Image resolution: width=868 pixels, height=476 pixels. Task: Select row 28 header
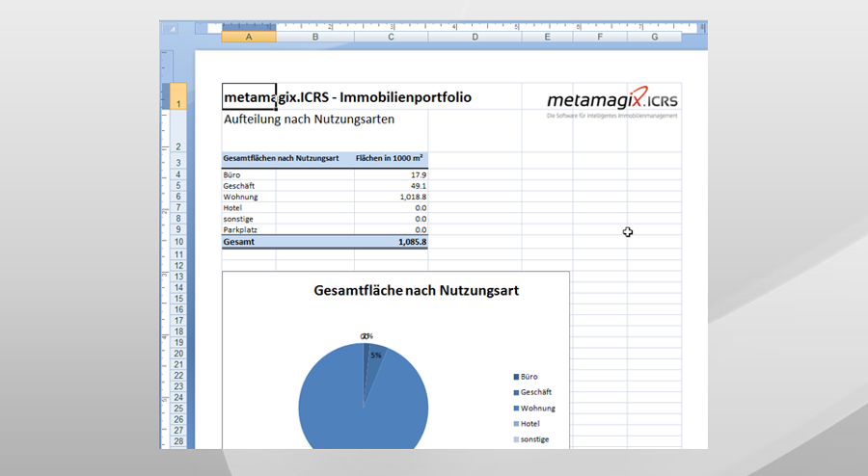(178, 441)
